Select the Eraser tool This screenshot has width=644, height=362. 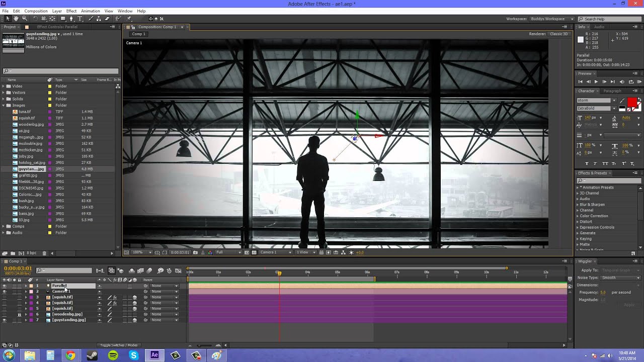click(107, 19)
